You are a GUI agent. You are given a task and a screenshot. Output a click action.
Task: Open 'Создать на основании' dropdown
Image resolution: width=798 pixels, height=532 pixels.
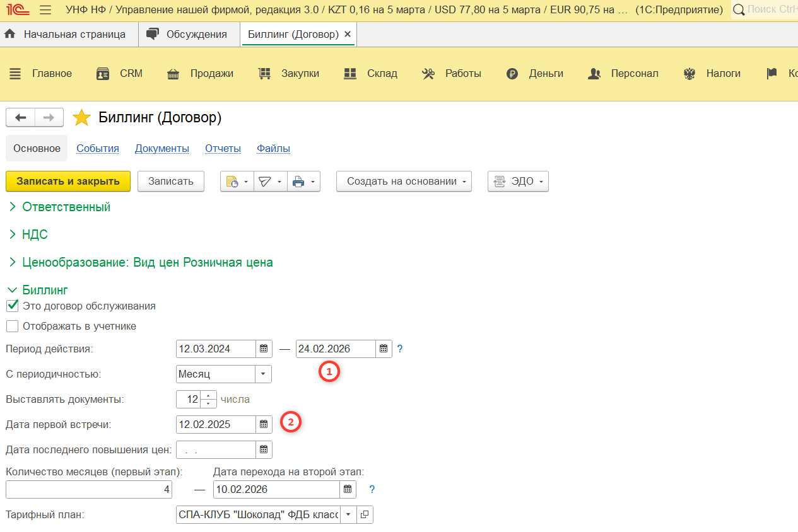tap(404, 182)
